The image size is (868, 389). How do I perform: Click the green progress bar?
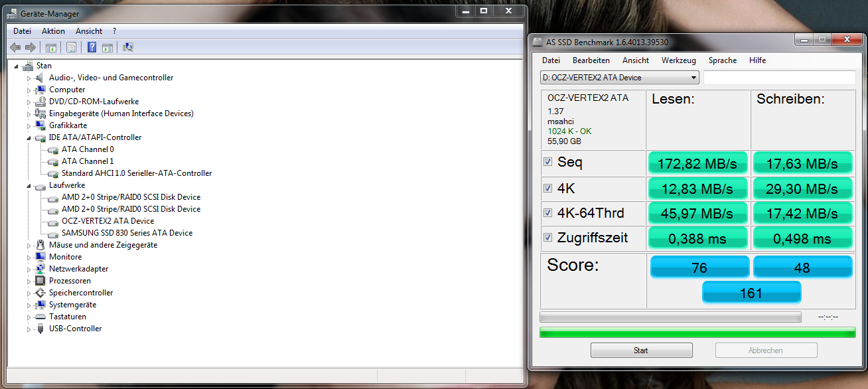(697, 333)
